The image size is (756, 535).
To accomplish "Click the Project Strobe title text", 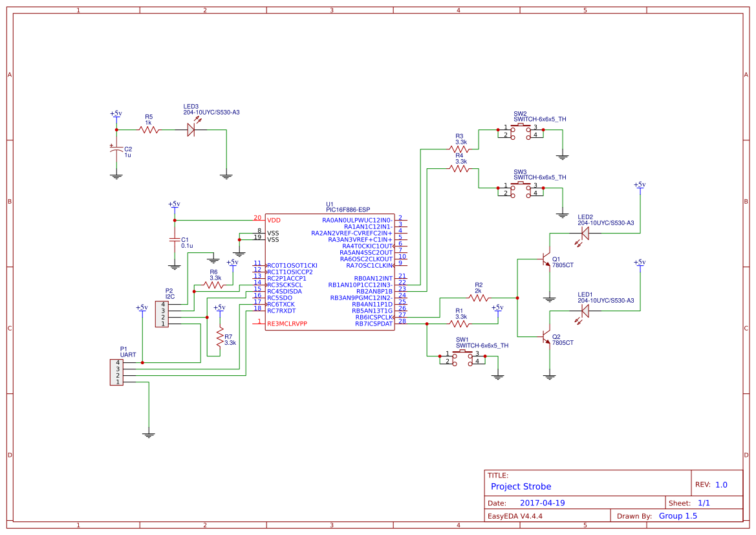I will point(521,486).
